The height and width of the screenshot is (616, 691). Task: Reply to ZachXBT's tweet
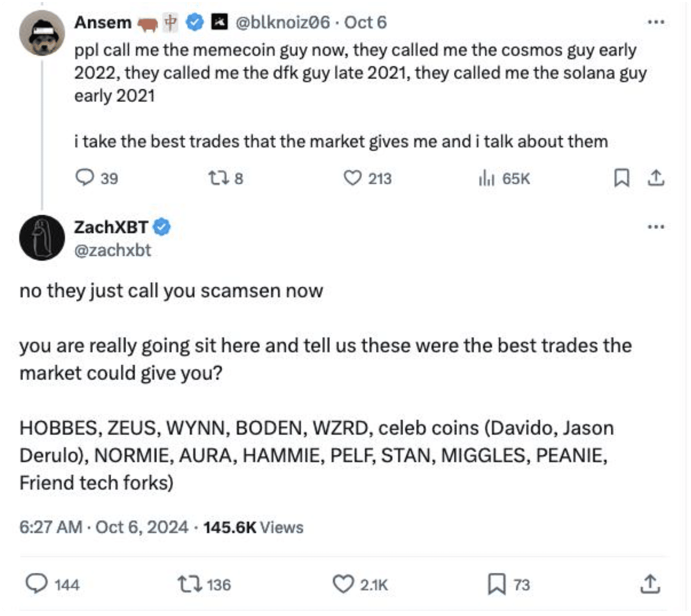click(37, 584)
